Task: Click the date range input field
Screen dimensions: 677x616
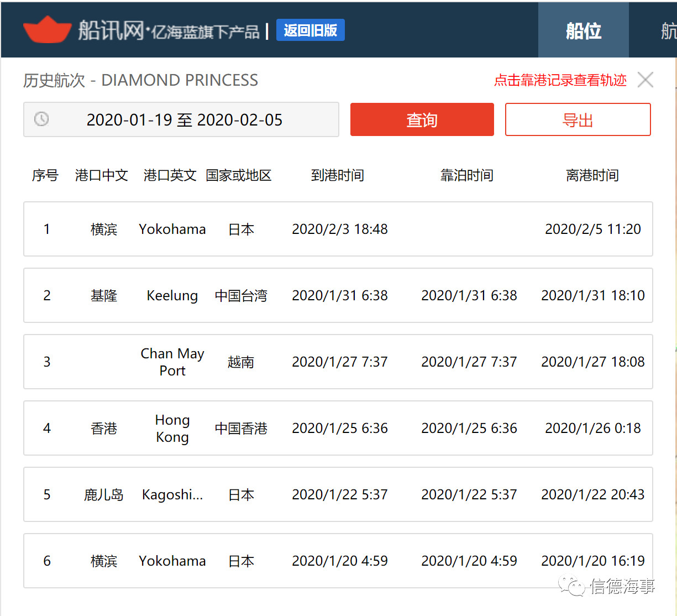Action: 181,119
